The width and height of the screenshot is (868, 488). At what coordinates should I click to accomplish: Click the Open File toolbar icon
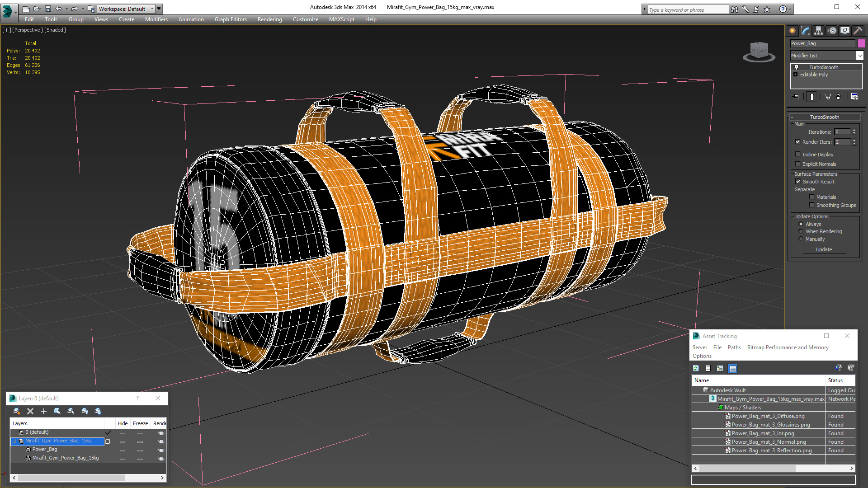37,9
